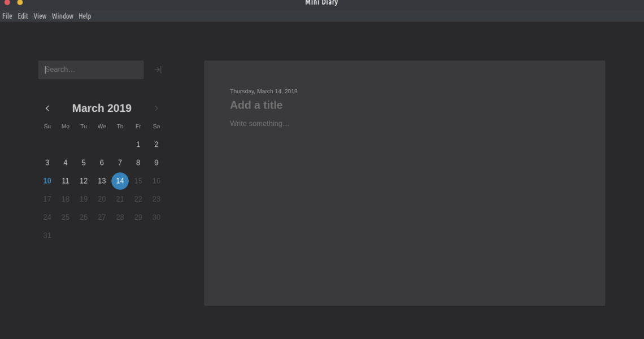Viewport: 644px width, 339px height.
Task: Click the next month right chevron
Action: [x=156, y=108]
